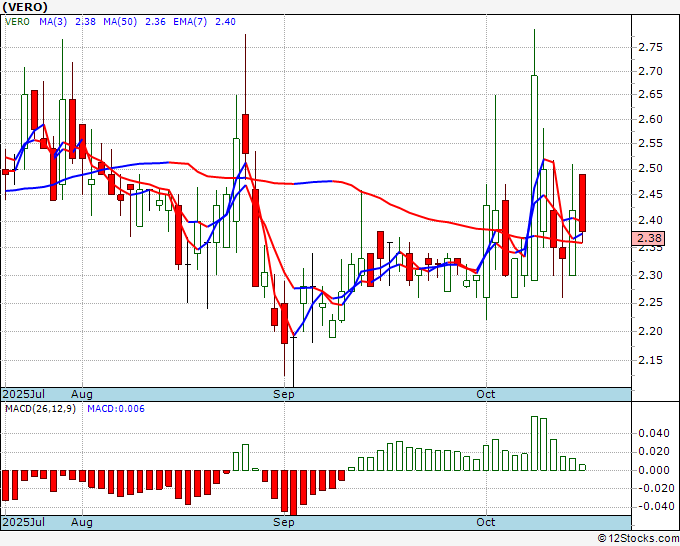Click the 2.60 price axis label
680x546 pixels.
click(651, 119)
